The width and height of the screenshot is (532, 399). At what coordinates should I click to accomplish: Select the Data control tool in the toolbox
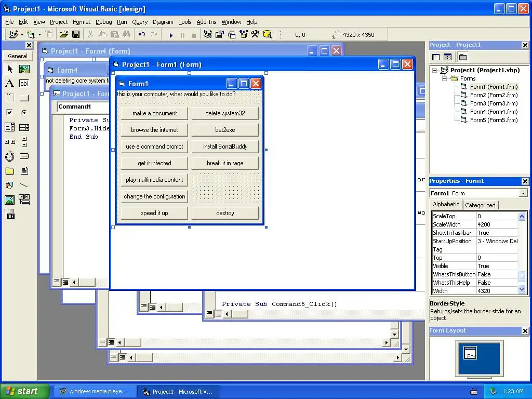coord(24,200)
